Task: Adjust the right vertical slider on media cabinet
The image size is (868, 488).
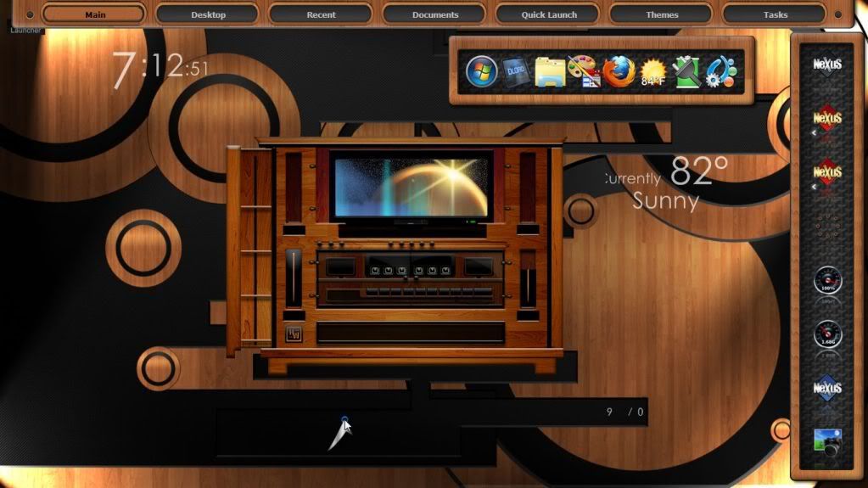Action: (528, 278)
